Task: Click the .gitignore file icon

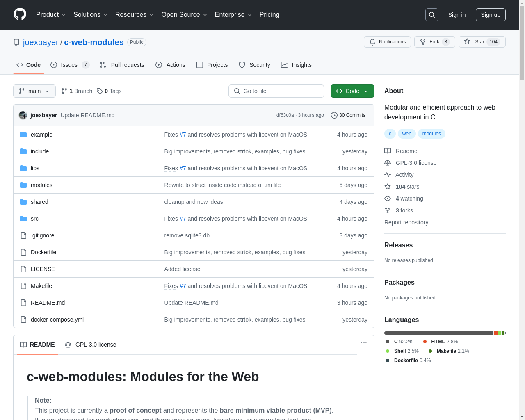Action: click(23, 235)
